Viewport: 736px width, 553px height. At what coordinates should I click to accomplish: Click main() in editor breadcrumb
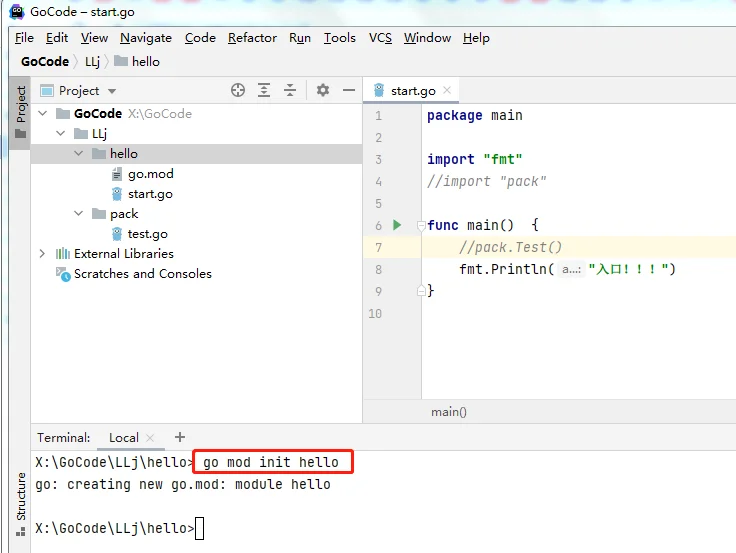tap(449, 412)
